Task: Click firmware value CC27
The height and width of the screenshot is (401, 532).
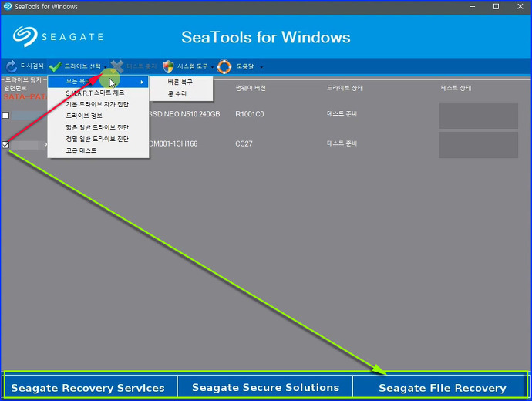Action: [x=244, y=143]
